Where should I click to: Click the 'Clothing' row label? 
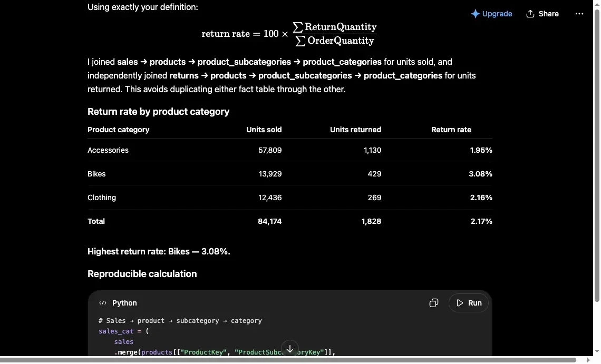click(102, 198)
